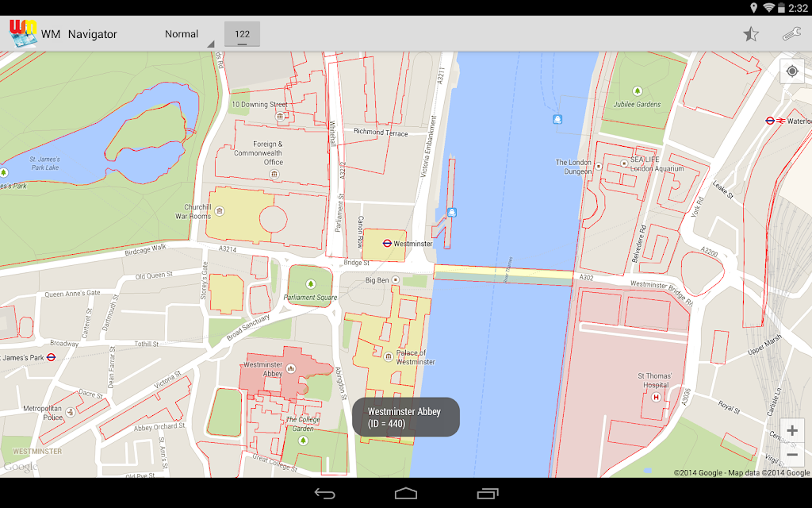The height and width of the screenshot is (508, 812).
Task: Zoom in with the plus button
Action: [792, 430]
